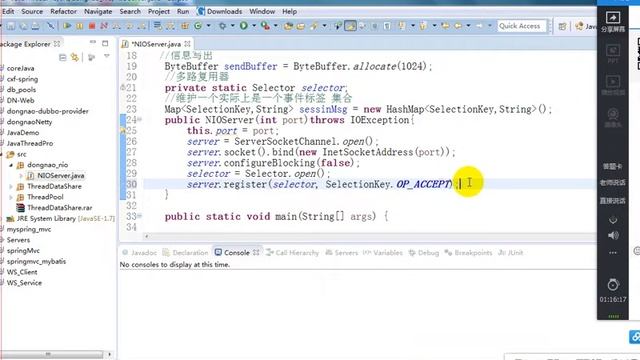The height and width of the screenshot is (360, 640).
Task: Click the Resume debug icon
Action: click(67, 26)
